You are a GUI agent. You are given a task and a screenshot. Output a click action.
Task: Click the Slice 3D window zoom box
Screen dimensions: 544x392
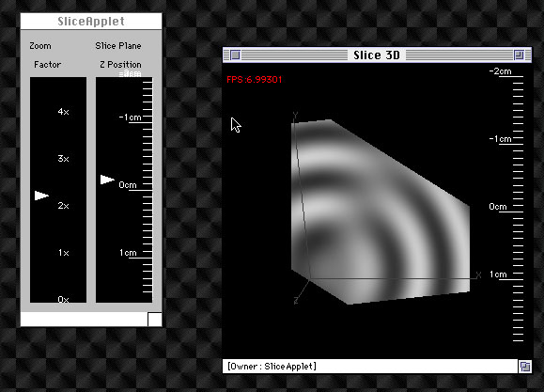point(519,55)
